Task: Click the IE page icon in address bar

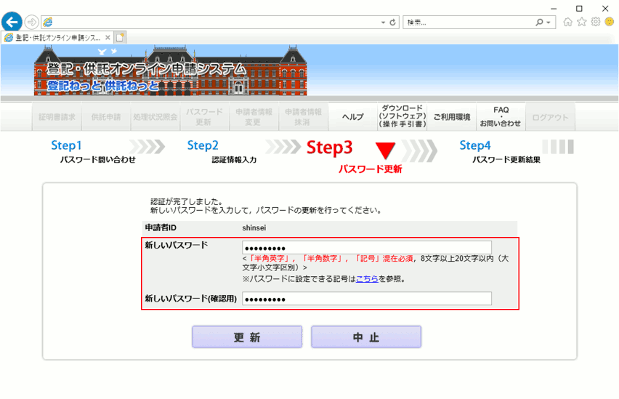Action: pyautogui.click(x=48, y=22)
